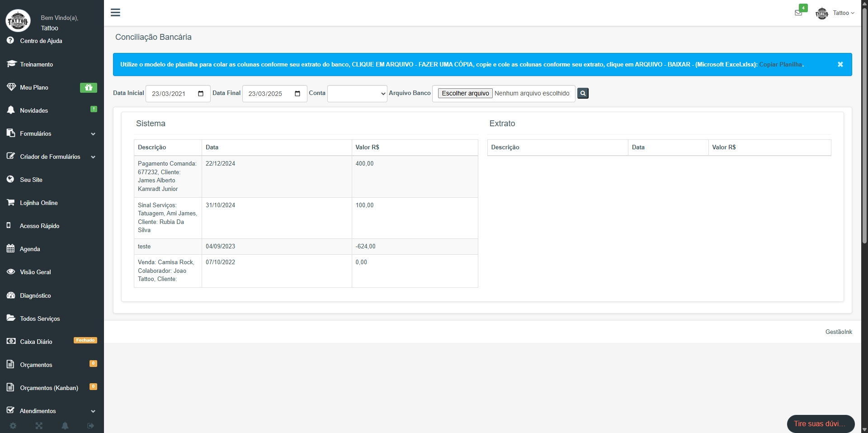Click the 'Pagamento Comanda: 677232' description cell
The image size is (868, 433).
click(x=168, y=176)
